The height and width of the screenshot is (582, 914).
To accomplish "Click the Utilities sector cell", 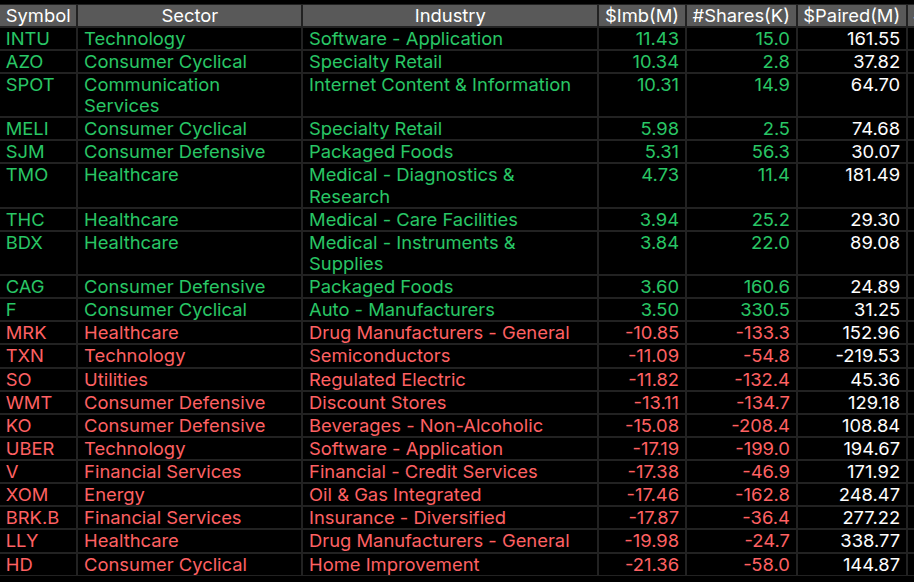I will [189, 380].
